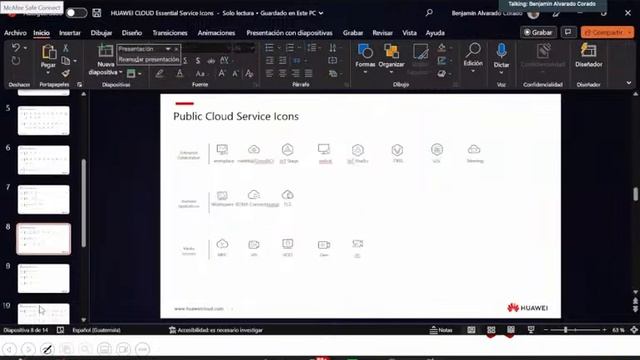Image resolution: width=640 pixels, height=360 pixels.
Task: Click Reanudar presentación option
Action: (149, 59)
